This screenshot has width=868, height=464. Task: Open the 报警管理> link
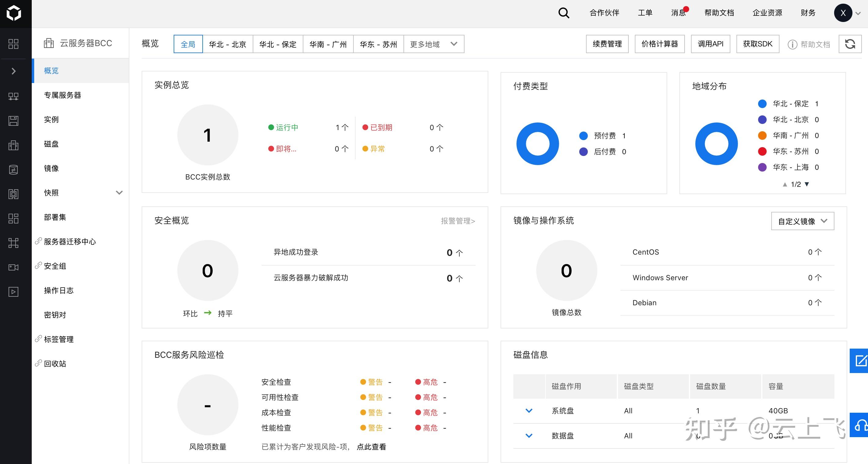click(x=458, y=221)
